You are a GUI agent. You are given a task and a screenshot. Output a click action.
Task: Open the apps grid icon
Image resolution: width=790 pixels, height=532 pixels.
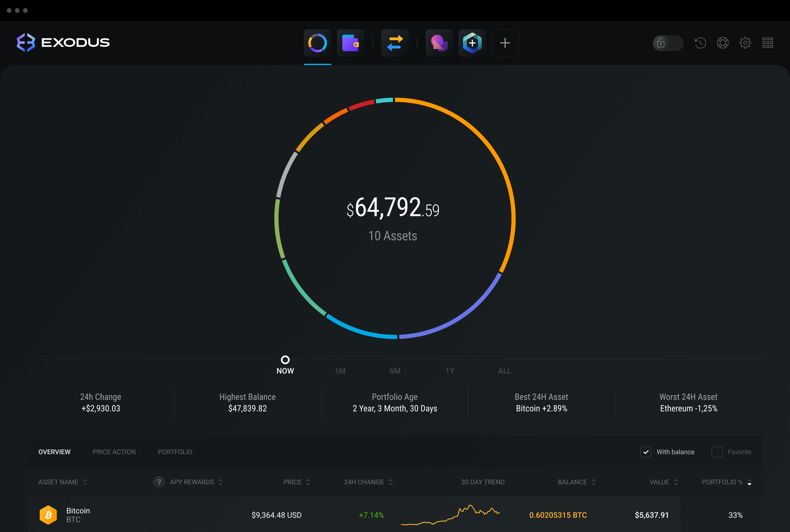[767, 41]
